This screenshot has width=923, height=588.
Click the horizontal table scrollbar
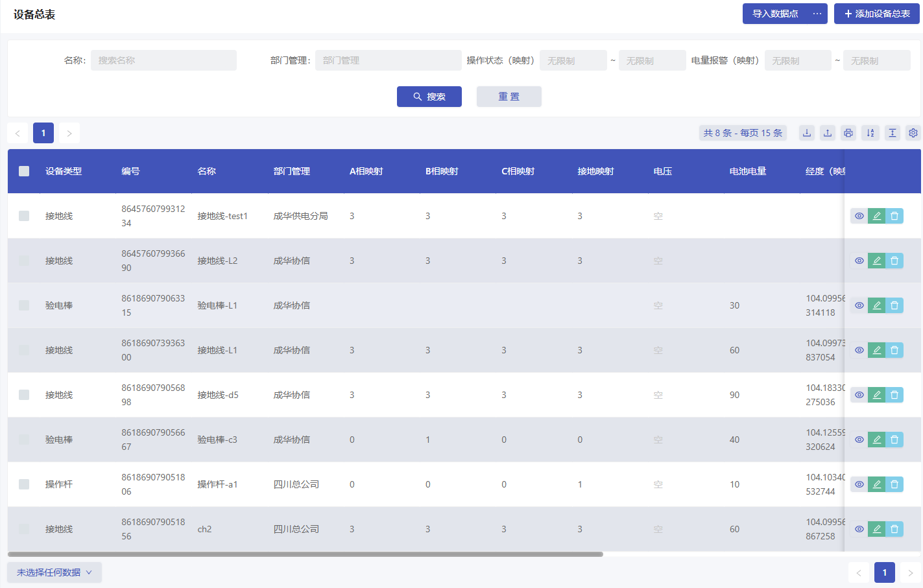306,554
